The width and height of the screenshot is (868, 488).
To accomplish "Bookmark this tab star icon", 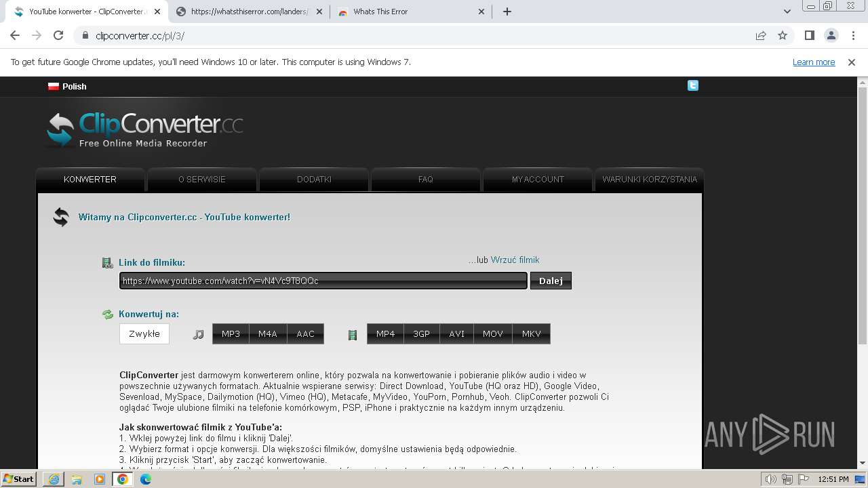I will pos(783,36).
